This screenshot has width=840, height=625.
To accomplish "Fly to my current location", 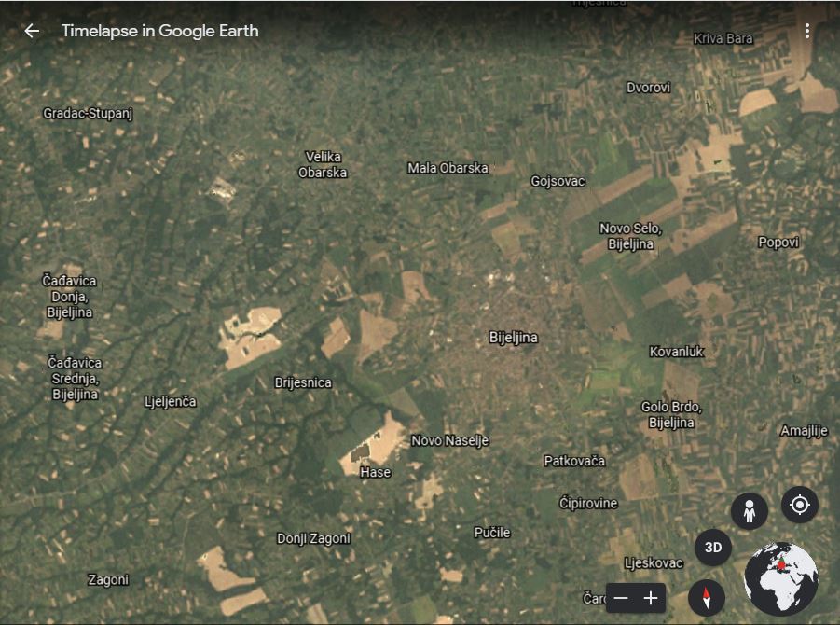I will click(x=799, y=505).
